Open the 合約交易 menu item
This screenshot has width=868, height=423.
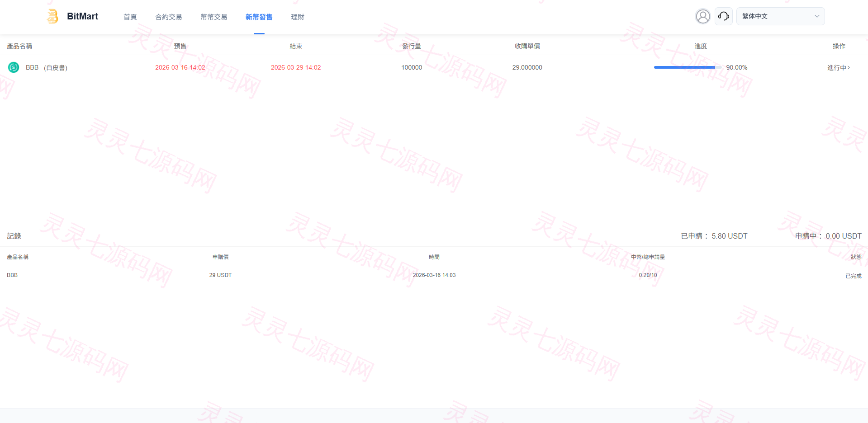click(169, 17)
